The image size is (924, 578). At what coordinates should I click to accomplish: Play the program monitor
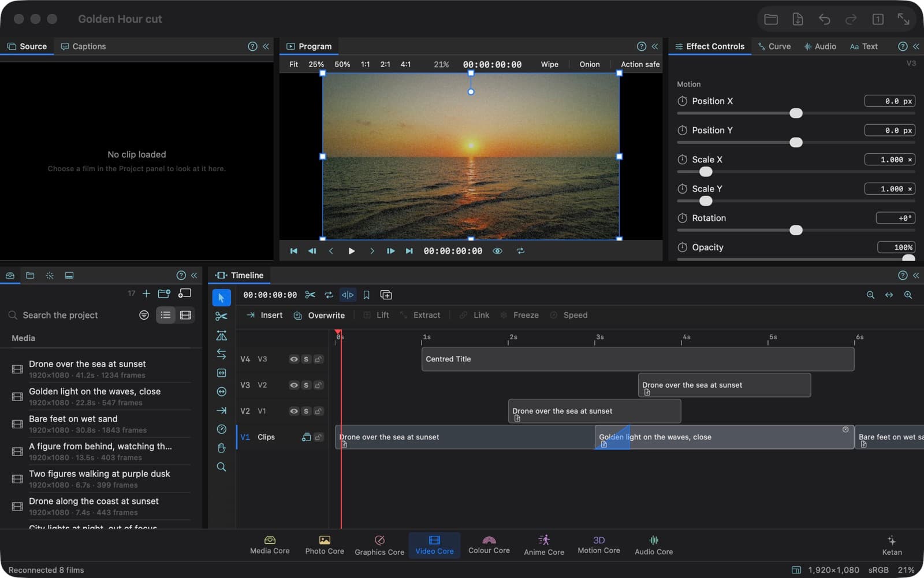pos(351,251)
